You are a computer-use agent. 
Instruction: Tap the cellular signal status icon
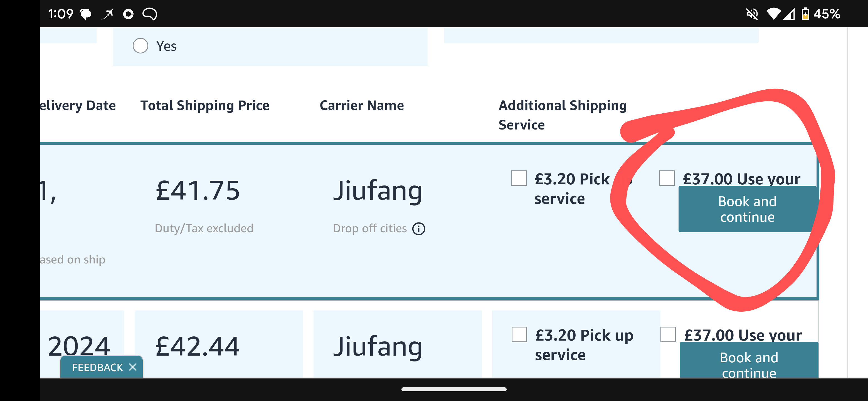[789, 14]
